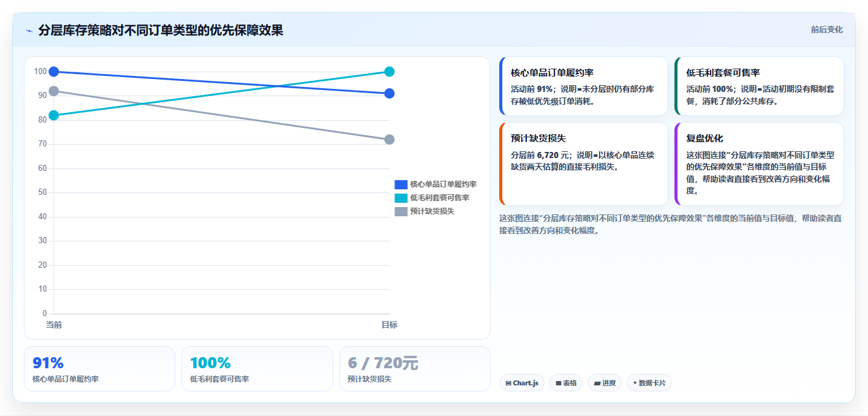
Task: Click the gray data point at 当前 92
Action: tap(54, 91)
